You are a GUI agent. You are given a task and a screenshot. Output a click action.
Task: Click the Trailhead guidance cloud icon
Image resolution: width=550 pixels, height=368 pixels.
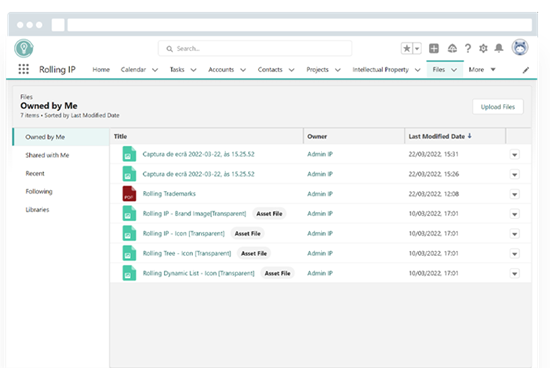[452, 48]
